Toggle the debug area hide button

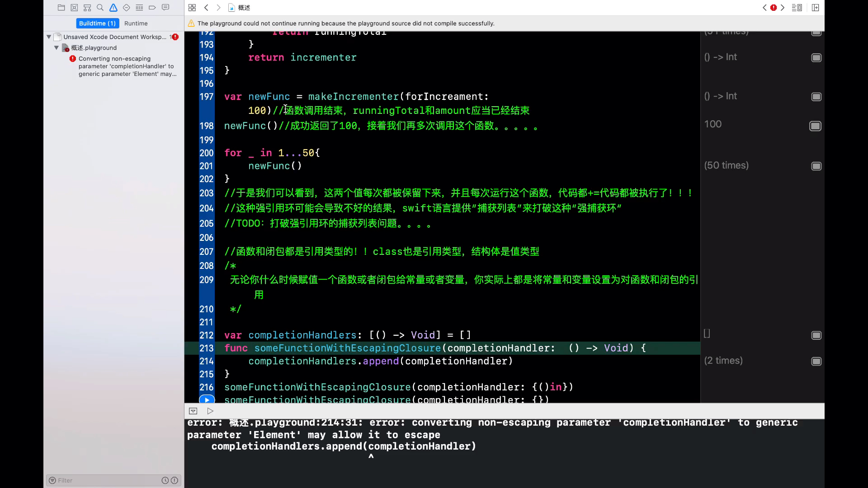point(193,411)
